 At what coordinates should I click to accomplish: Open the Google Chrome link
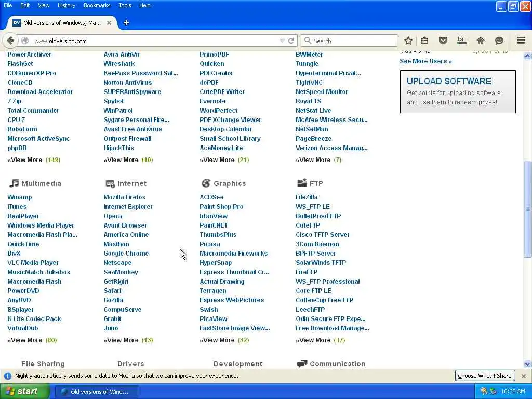tap(126, 254)
